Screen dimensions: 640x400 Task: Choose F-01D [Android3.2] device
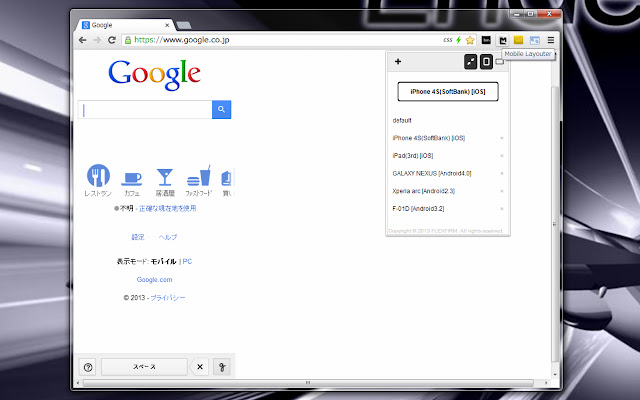click(x=418, y=209)
